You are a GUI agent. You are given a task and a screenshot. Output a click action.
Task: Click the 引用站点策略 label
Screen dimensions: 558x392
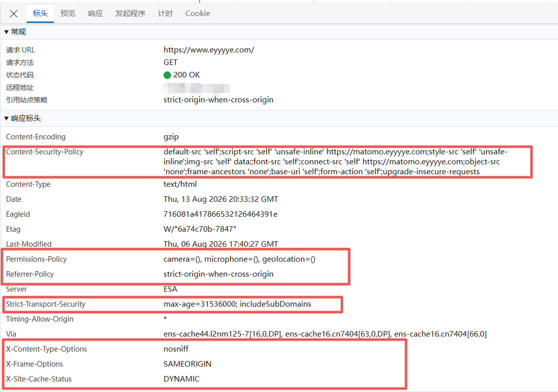point(26,100)
